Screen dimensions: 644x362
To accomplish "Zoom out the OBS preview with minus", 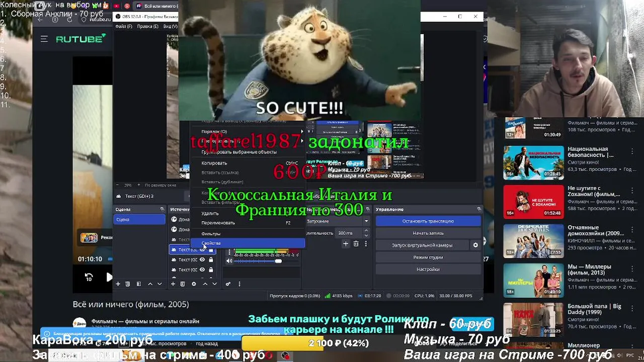I will pyautogui.click(x=117, y=185).
